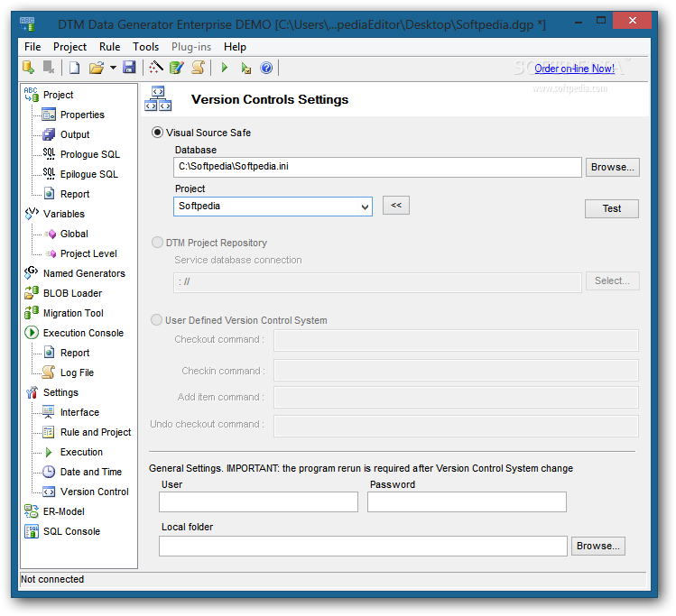
Task: Open Global variables in the tree
Action: click(74, 234)
